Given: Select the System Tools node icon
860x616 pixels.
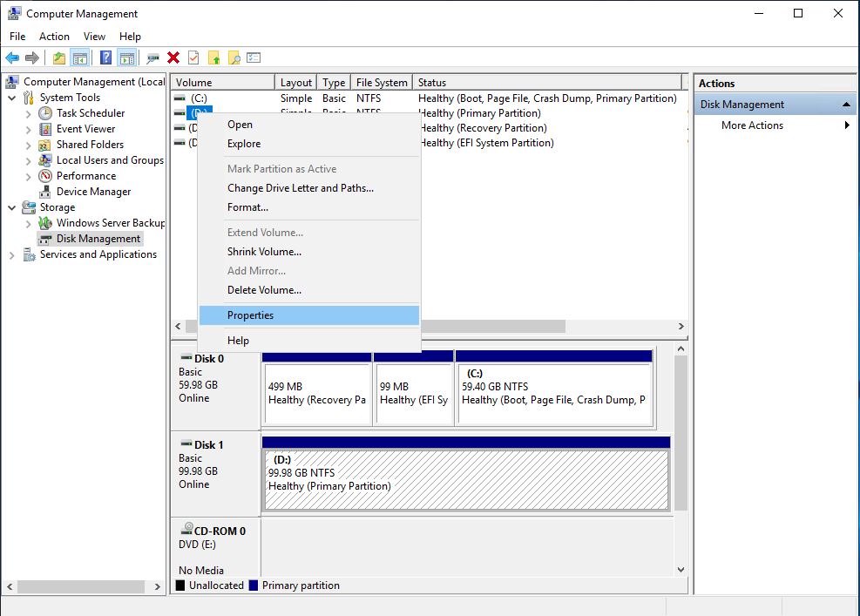Looking at the screenshot, I should click(x=29, y=98).
